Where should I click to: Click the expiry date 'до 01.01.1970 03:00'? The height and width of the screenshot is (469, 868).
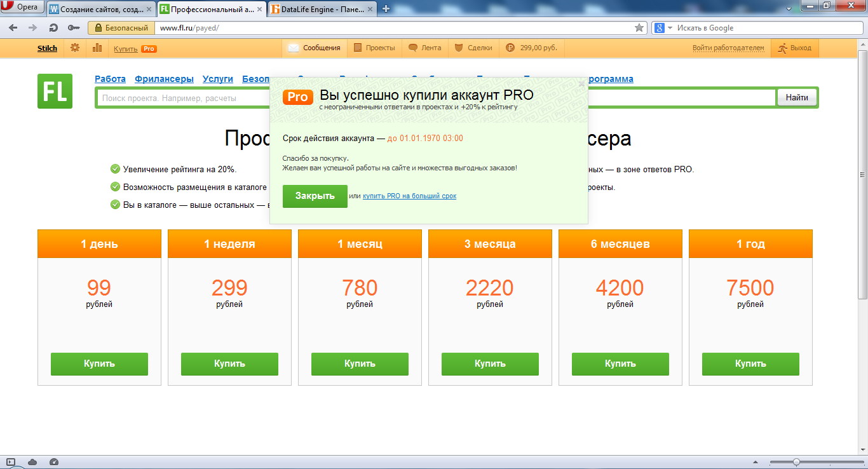425,139
